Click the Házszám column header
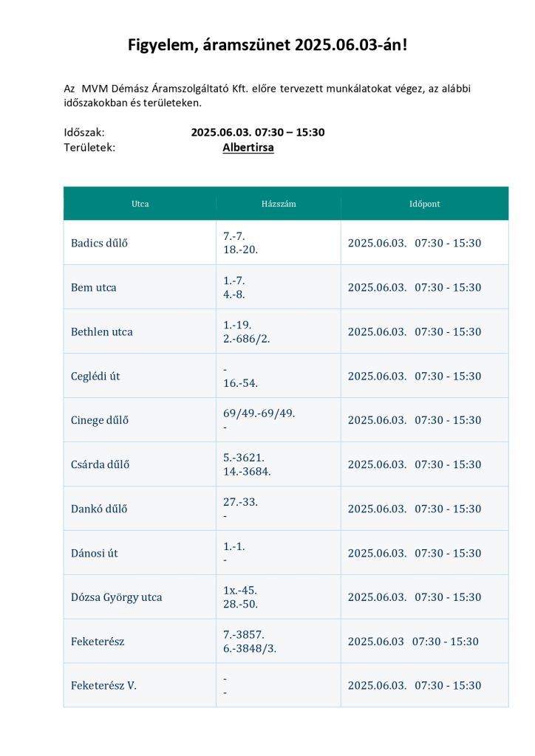Screen dimensions: 535x756 pyautogui.click(x=278, y=204)
